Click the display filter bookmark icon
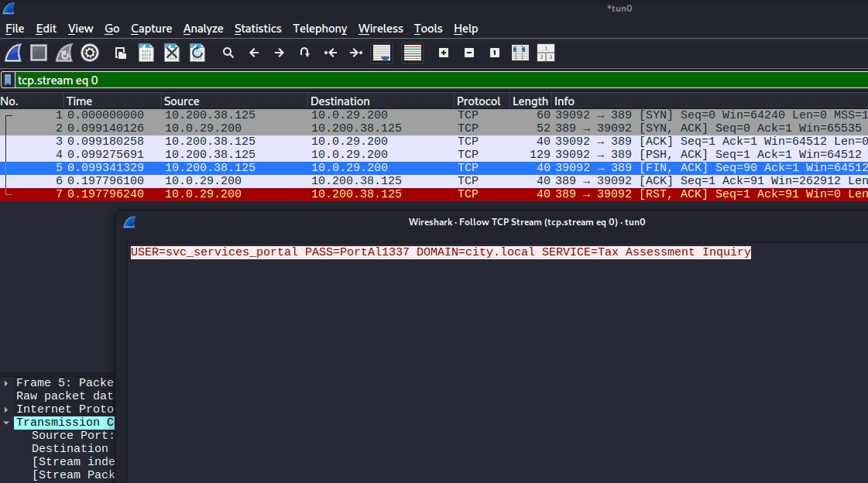This screenshot has height=483, width=868. 7,80
